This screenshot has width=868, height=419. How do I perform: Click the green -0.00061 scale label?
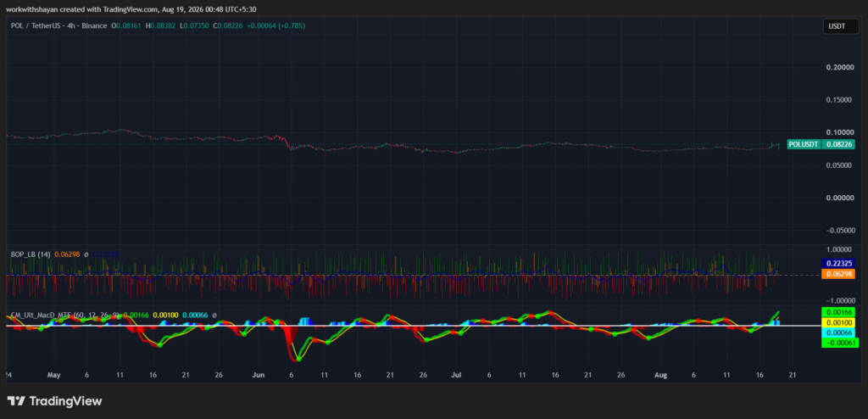pyautogui.click(x=840, y=343)
